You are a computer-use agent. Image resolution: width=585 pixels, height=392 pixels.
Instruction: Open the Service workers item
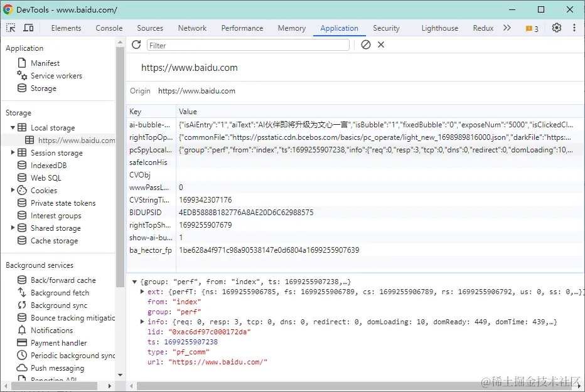(56, 76)
